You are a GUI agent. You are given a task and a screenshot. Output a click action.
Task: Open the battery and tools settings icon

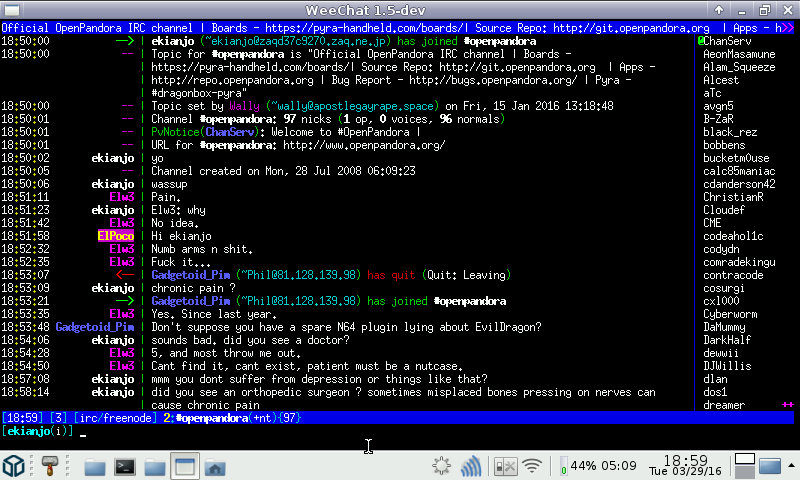click(505, 465)
